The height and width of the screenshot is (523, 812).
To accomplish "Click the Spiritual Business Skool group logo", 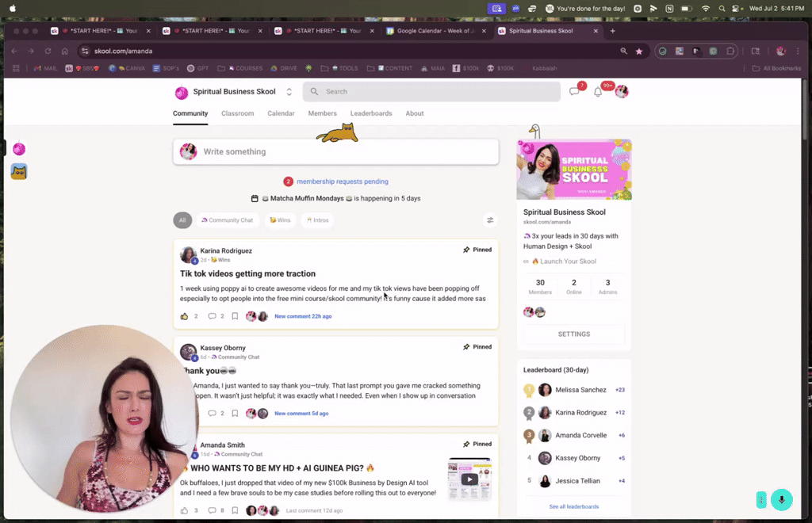I will pos(182,92).
